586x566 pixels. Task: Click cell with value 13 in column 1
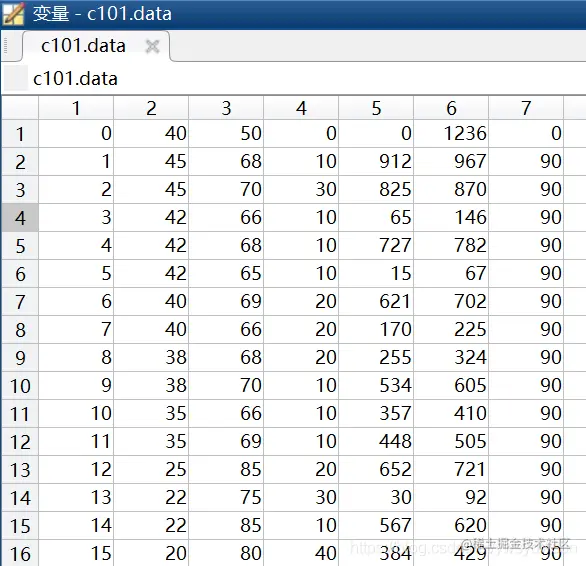click(x=76, y=498)
